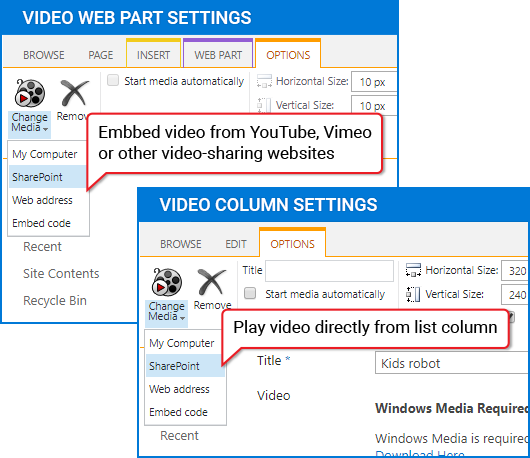530x458 pixels.
Task: Switch to the PAGE tab
Action: point(100,55)
